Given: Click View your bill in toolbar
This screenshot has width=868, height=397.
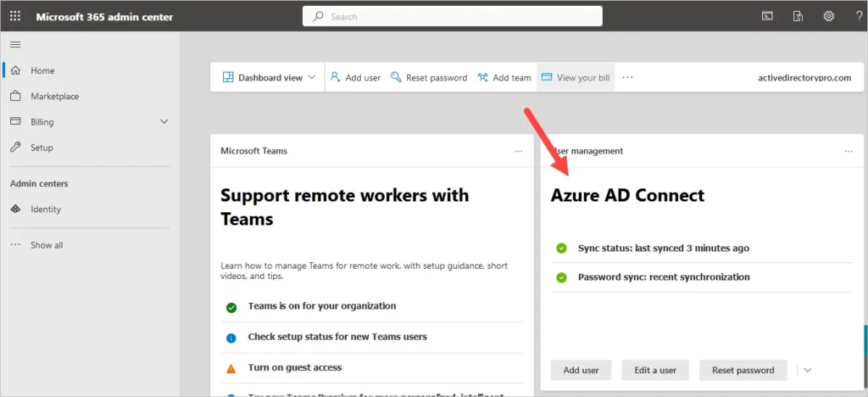Looking at the screenshot, I should [x=576, y=77].
